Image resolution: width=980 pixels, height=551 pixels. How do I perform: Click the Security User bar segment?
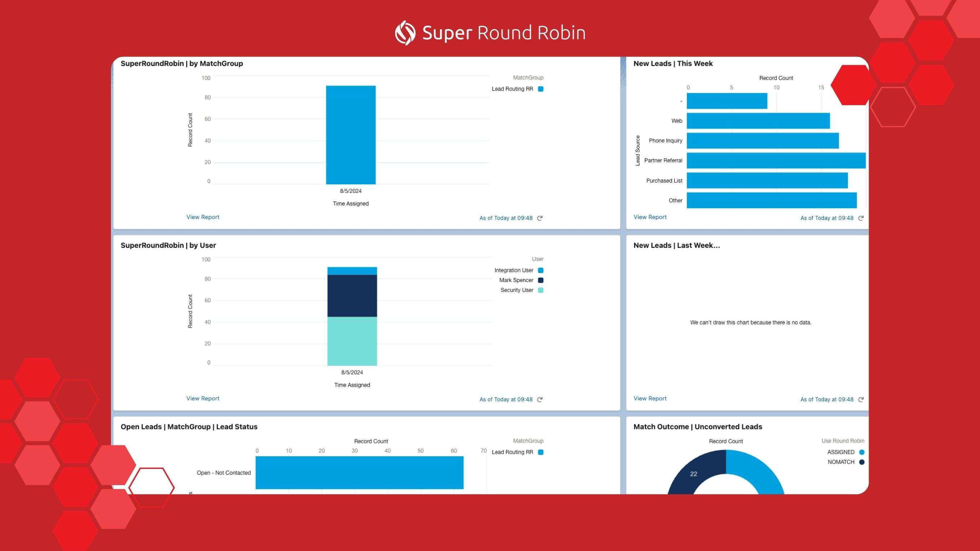click(352, 341)
